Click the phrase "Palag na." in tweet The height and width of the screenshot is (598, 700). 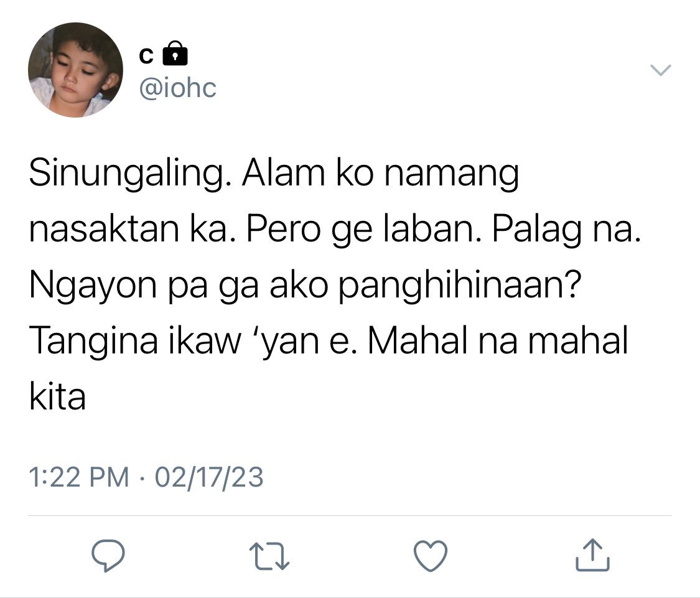(x=567, y=230)
